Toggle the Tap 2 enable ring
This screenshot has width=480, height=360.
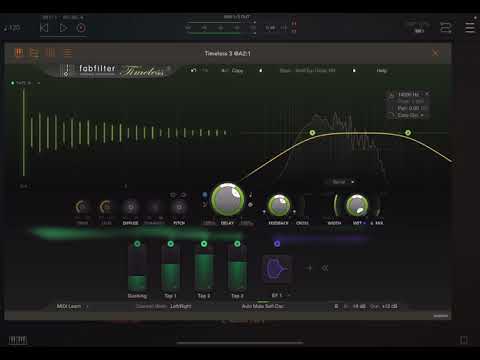[204, 244]
